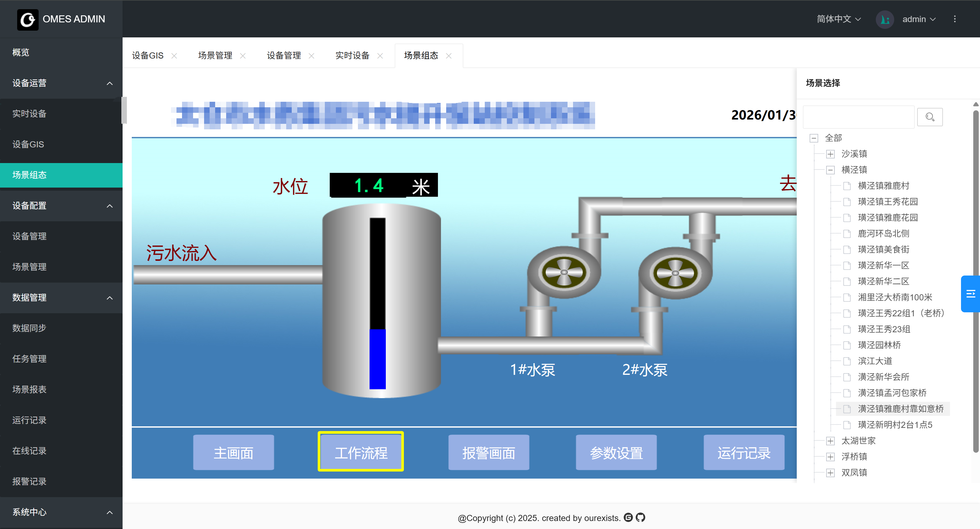Collapse the scene panel via blue edge toggle icon

(971, 294)
